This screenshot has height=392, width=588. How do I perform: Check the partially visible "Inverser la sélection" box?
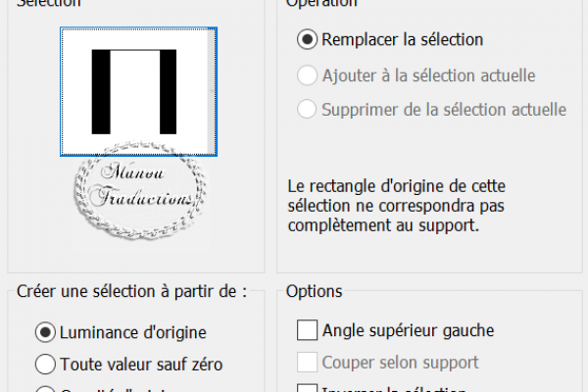pyautogui.click(x=307, y=388)
